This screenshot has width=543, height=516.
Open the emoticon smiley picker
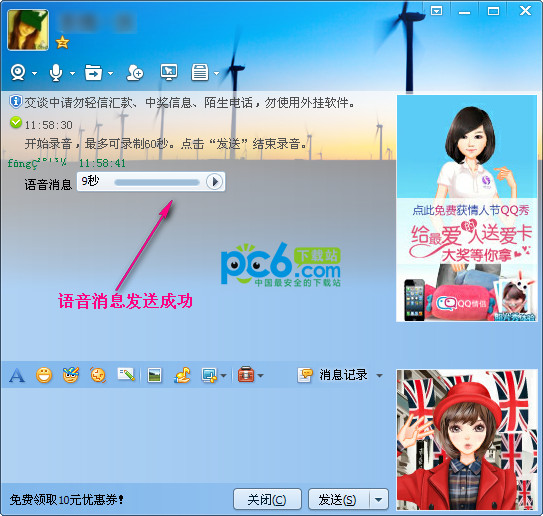click(x=44, y=375)
